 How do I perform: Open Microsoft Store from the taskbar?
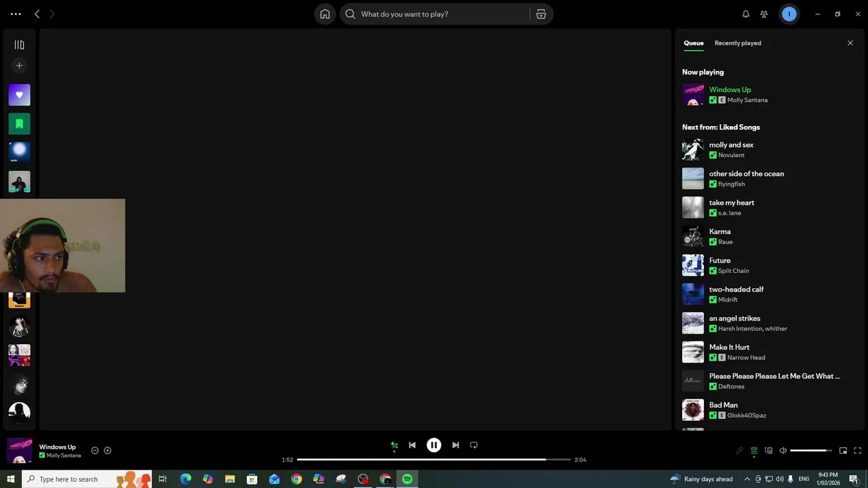252,479
